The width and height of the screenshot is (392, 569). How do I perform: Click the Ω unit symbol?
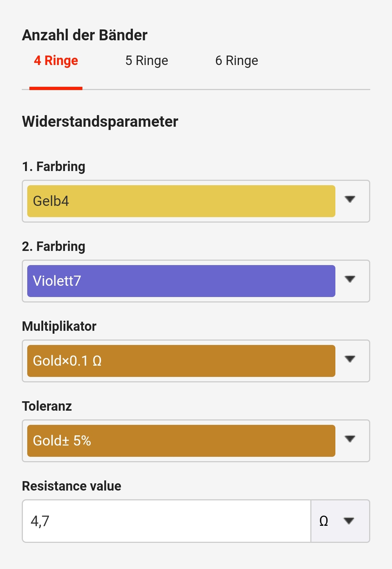(x=324, y=521)
